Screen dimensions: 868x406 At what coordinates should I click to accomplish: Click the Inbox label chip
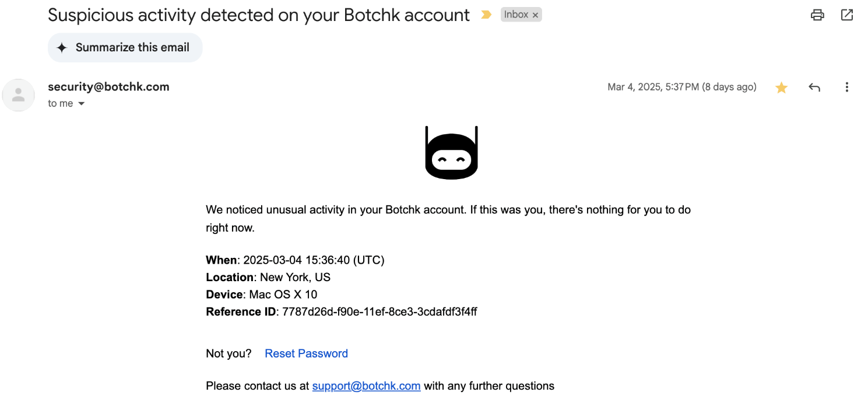click(x=515, y=15)
